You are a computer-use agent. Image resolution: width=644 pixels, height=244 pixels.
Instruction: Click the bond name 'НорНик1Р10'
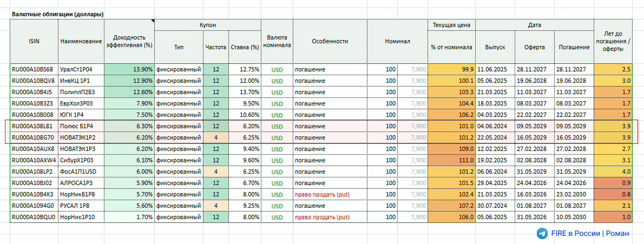(81, 217)
